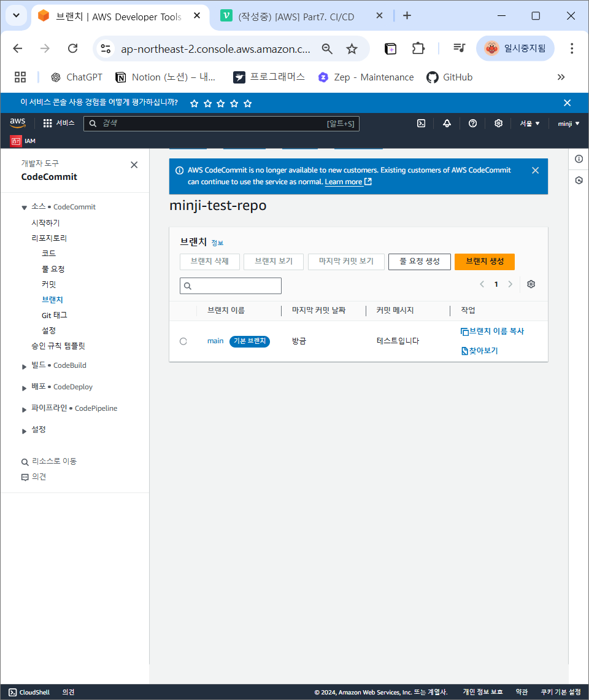Open the 풀 요청 sidebar item
This screenshot has height=700, width=589.
53,269
